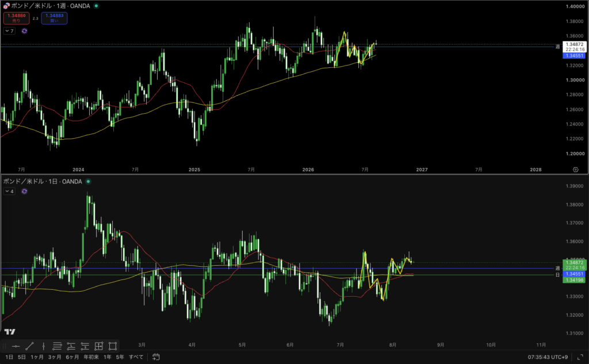Expand the 7 indicators legend on the weekly chart
The height and width of the screenshot is (364, 589).
click(x=9, y=31)
